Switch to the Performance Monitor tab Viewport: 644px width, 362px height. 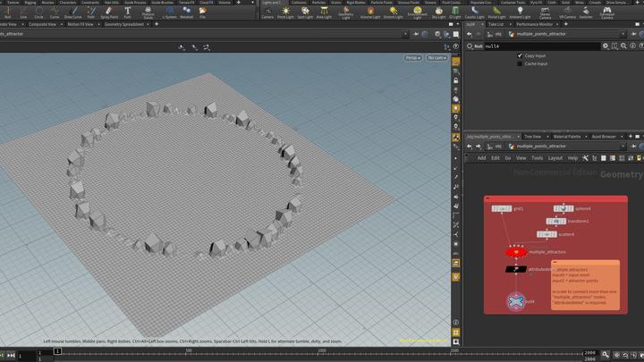pyautogui.click(x=534, y=25)
